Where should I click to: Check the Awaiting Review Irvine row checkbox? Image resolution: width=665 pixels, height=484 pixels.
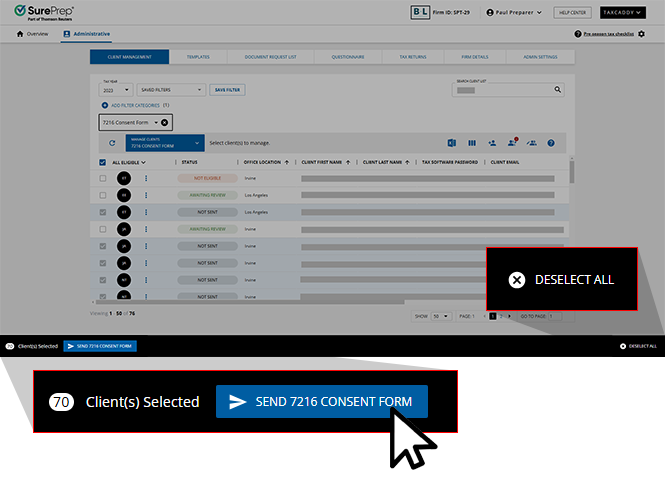coord(103,229)
